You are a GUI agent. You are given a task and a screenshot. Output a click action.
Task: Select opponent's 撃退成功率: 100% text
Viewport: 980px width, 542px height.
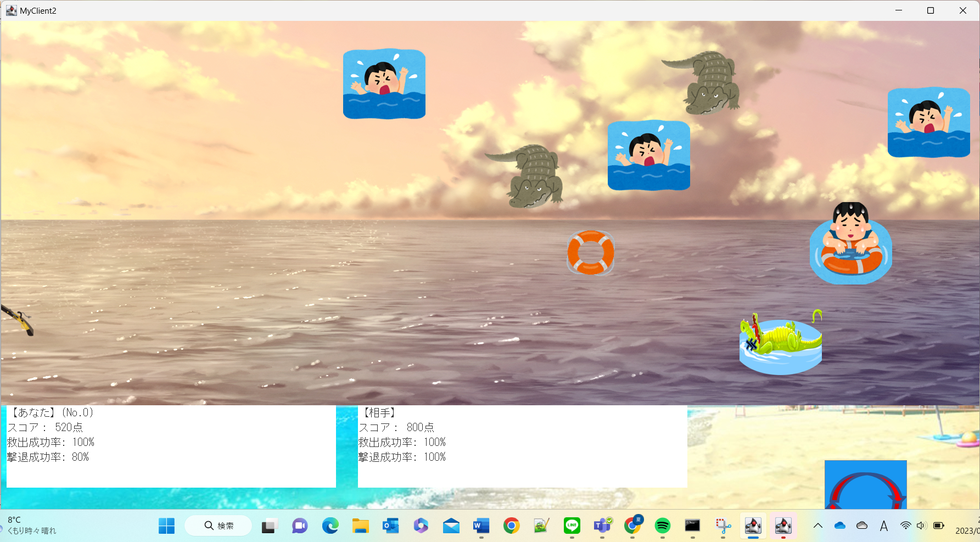[x=402, y=457]
